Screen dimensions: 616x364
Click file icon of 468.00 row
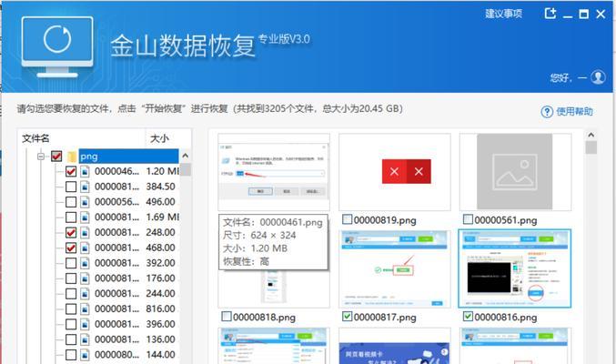85,248
